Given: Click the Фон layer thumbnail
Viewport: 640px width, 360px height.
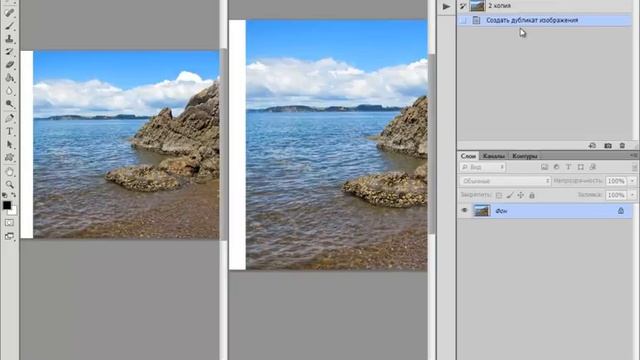Looking at the screenshot, I should tap(482, 211).
